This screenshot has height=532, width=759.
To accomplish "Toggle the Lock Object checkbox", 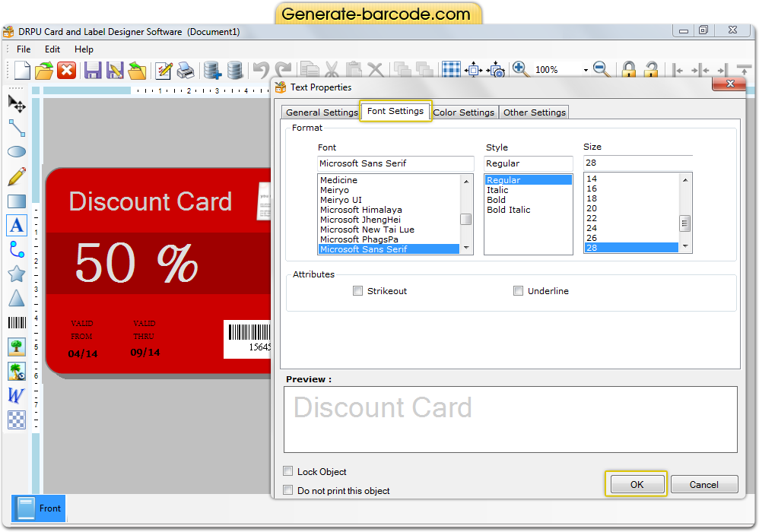I will click(x=287, y=471).
